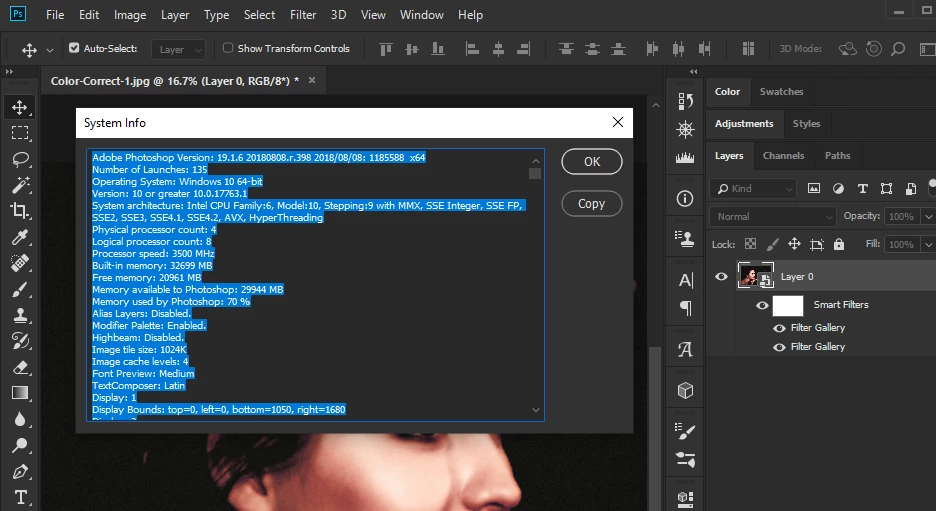Open Fill value dropdown arrow
This screenshot has height=511, width=936.
[928, 244]
